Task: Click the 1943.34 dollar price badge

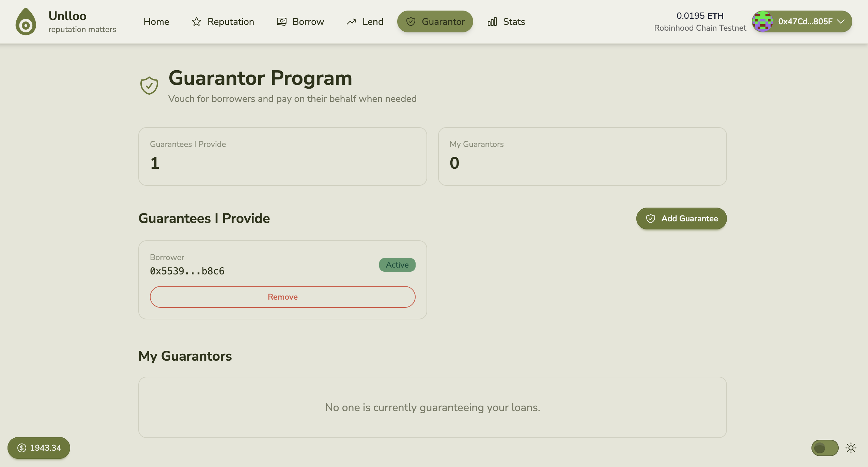Action: click(39, 448)
